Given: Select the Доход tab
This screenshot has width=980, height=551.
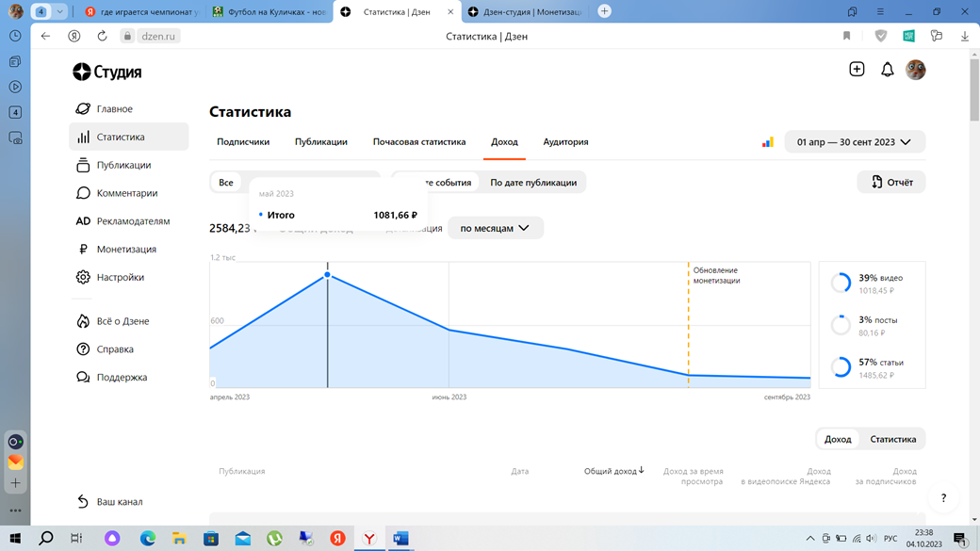Looking at the screenshot, I should click(504, 142).
